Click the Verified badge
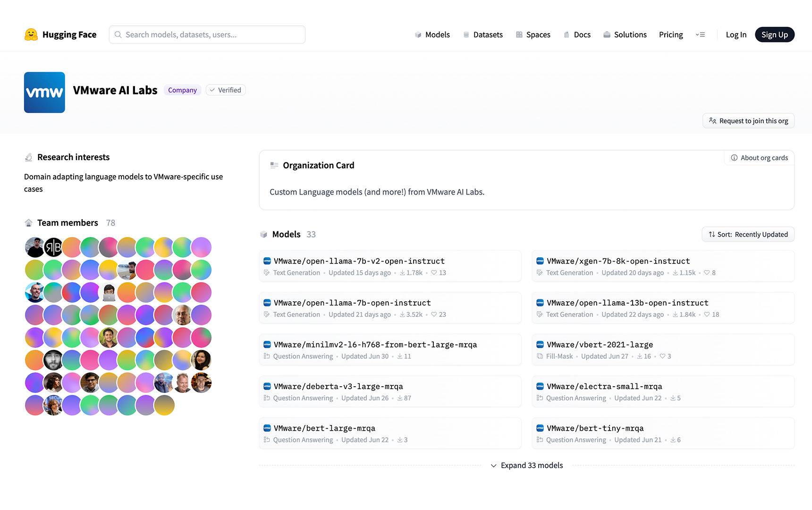 click(226, 90)
